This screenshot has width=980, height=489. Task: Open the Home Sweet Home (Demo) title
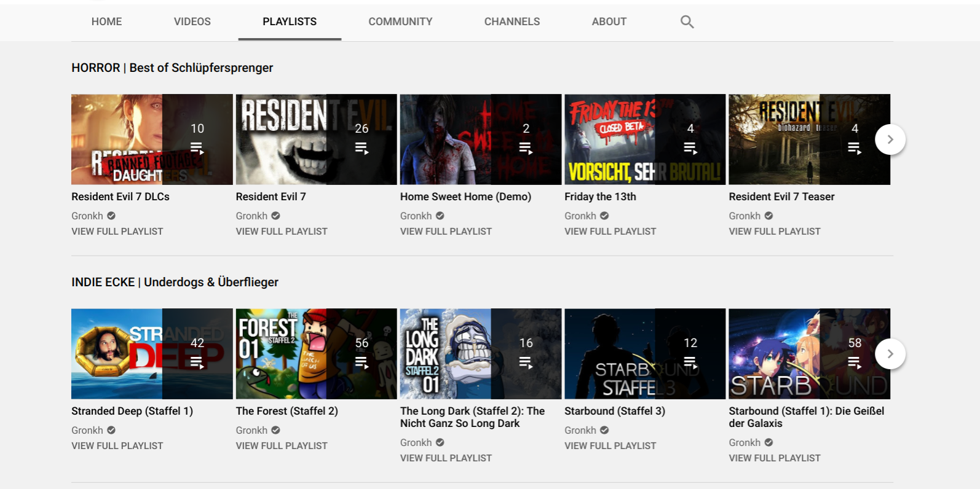tap(465, 197)
